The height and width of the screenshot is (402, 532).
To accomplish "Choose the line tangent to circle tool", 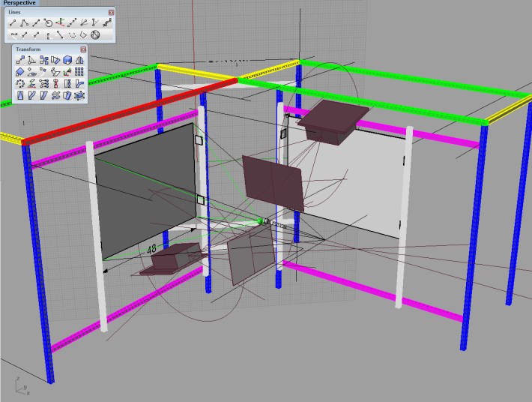I will tap(48, 23).
